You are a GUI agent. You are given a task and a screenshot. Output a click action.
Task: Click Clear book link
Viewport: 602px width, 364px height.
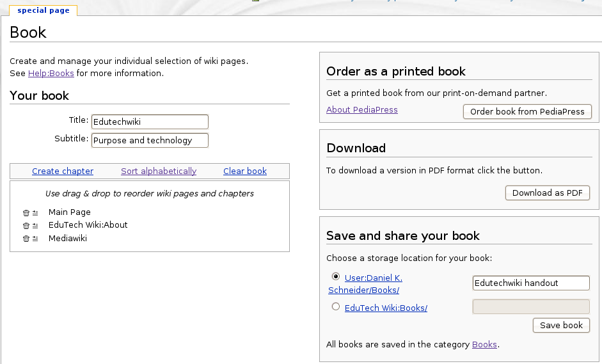[x=245, y=171]
